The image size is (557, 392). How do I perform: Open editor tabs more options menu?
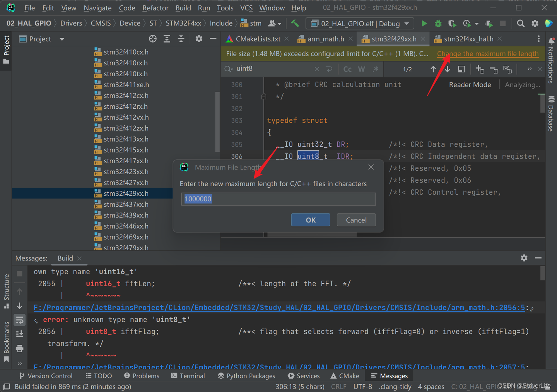click(538, 39)
